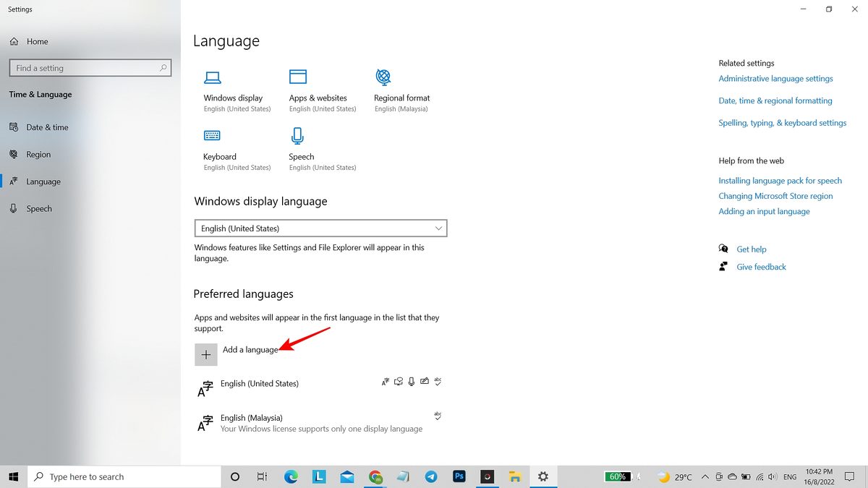Image resolution: width=868 pixels, height=488 pixels.
Task: Open Task View on the taskbar
Action: click(263, 476)
